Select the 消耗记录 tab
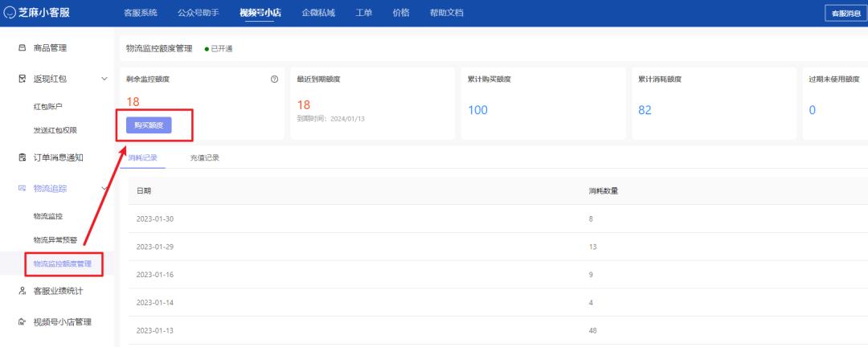Viewport: 868px width, 347px height. pos(143,157)
